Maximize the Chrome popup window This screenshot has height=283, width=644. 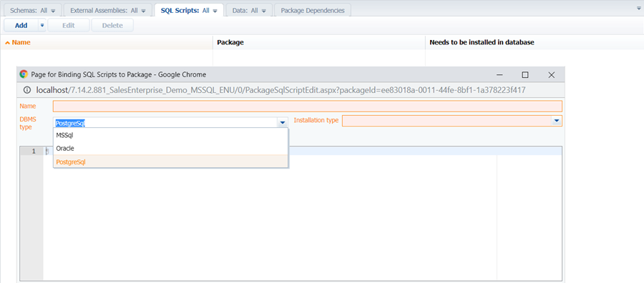(x=525, y=74)
